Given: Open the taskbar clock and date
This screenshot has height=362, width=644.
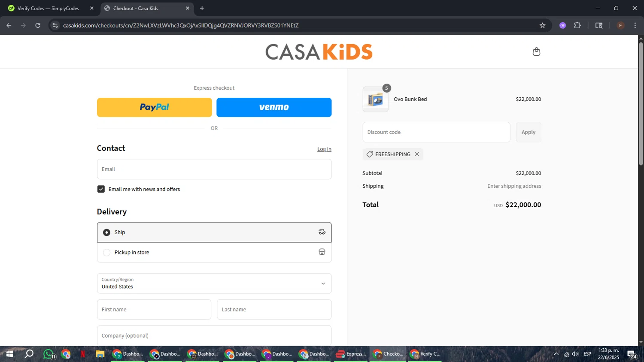Looking at the screenshot, I should point(608,354).
